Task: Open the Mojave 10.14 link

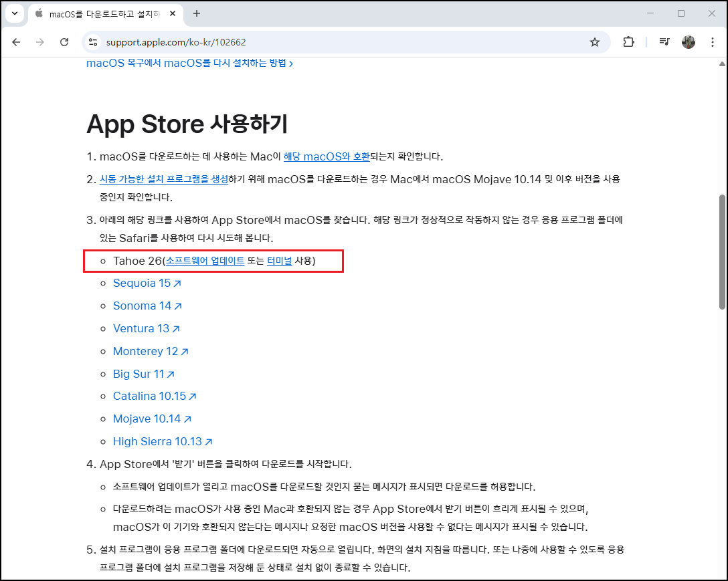Action: [x=152, y=419]
